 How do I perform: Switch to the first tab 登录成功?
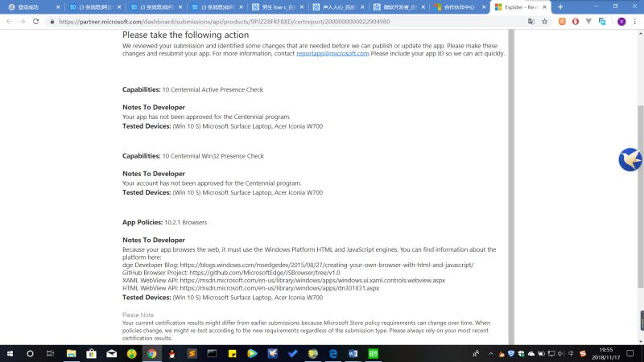click(35, 7)
